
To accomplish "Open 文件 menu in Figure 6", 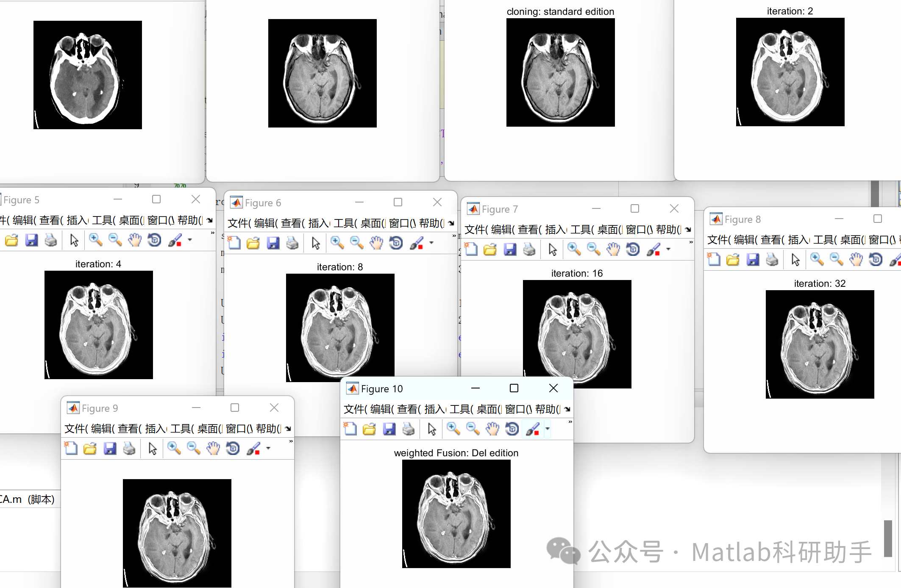I will click(x=239, y=223).
